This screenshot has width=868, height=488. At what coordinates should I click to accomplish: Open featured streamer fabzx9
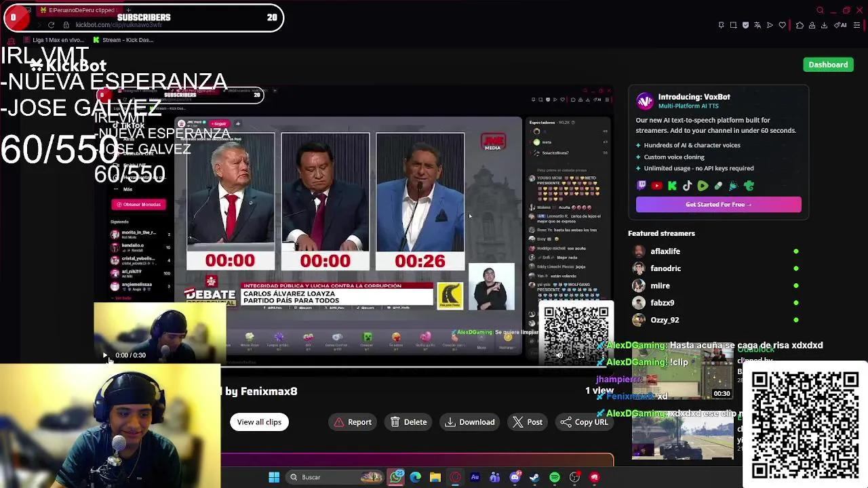tap(662, 302)
